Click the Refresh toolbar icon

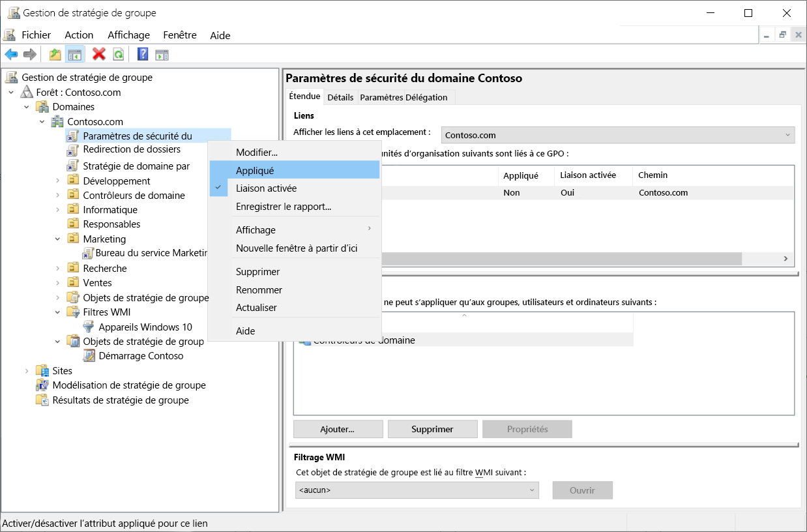tap(118, 54)
